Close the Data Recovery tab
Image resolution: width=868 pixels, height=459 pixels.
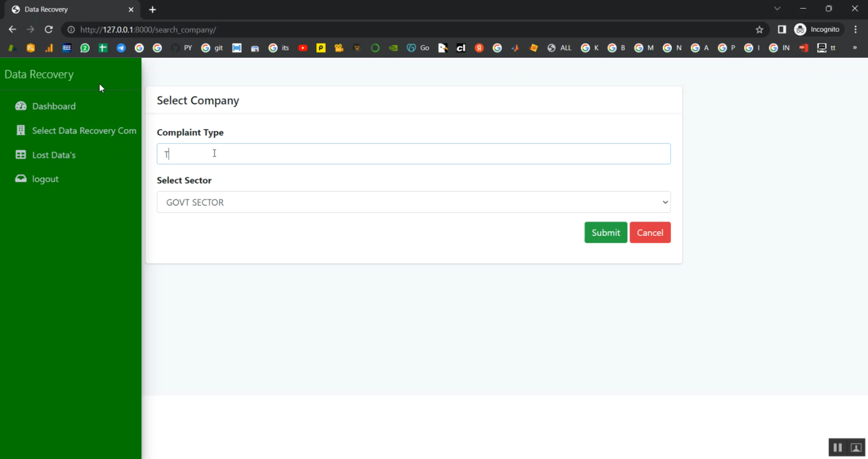(131, 9)
